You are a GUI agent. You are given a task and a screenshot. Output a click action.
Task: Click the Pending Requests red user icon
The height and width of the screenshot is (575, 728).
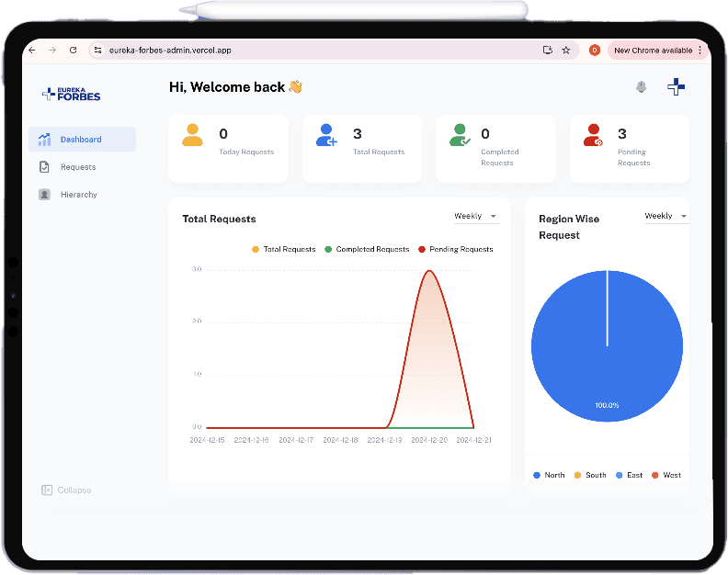pos(593,136)
